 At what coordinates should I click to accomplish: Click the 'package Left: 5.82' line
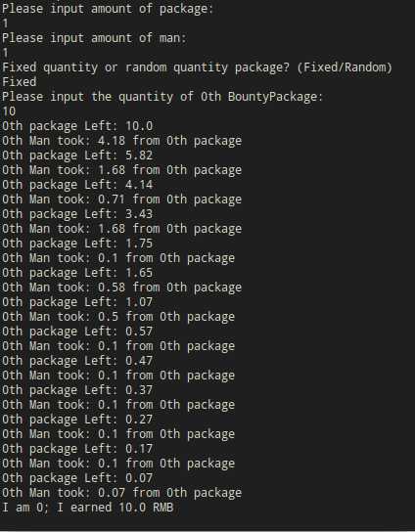pyautogui.click(x=77, y=155)
